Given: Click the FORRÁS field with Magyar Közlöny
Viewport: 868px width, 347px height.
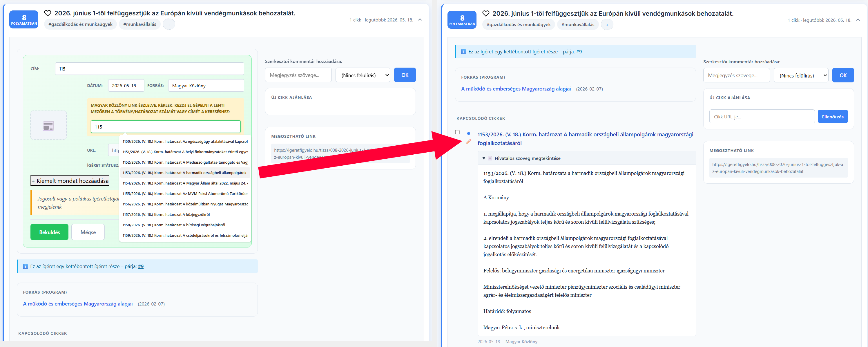Looking at the screenshot, I should [206, 86].
